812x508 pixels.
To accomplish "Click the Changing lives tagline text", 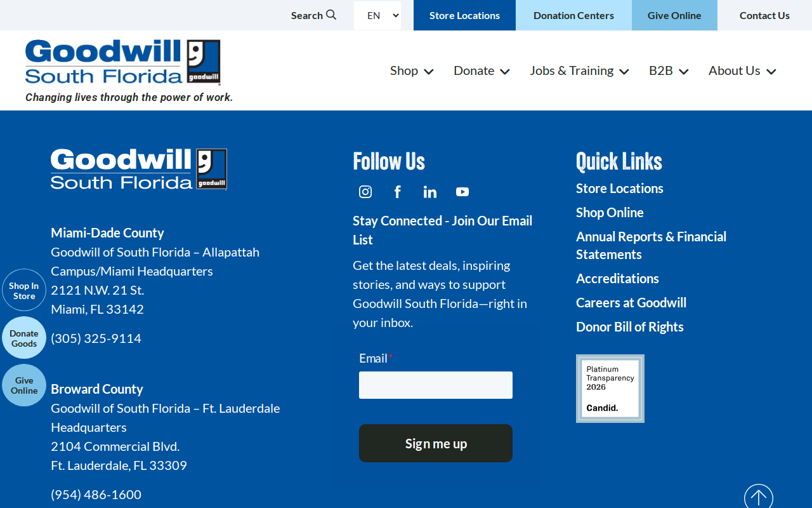I will [x=129, y=98].
